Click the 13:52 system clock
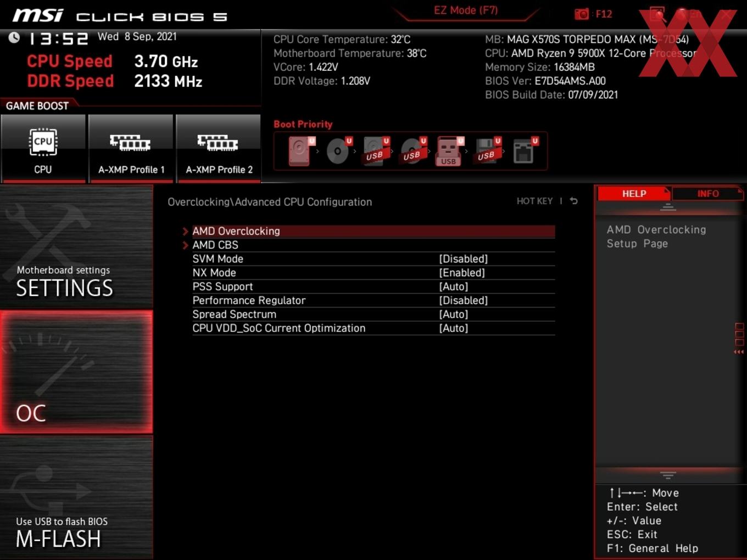The image size is (747, 560). pos(58,38)
